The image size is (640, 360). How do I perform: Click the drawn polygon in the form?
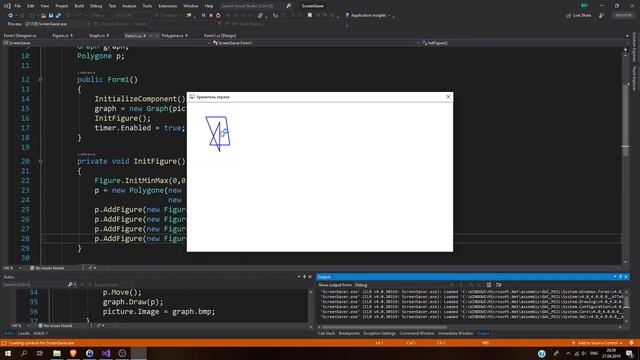(218, 133)
